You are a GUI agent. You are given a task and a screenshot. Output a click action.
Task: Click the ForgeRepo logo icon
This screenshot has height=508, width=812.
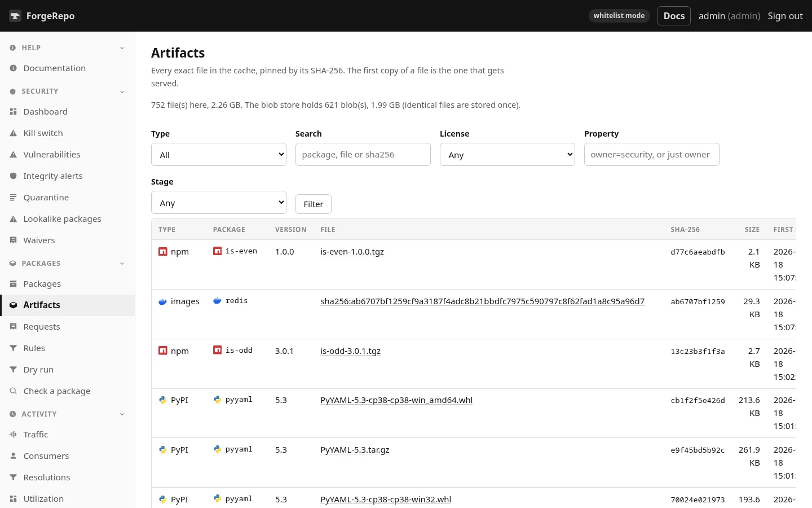pyautogui.click(x=15, y=16)
